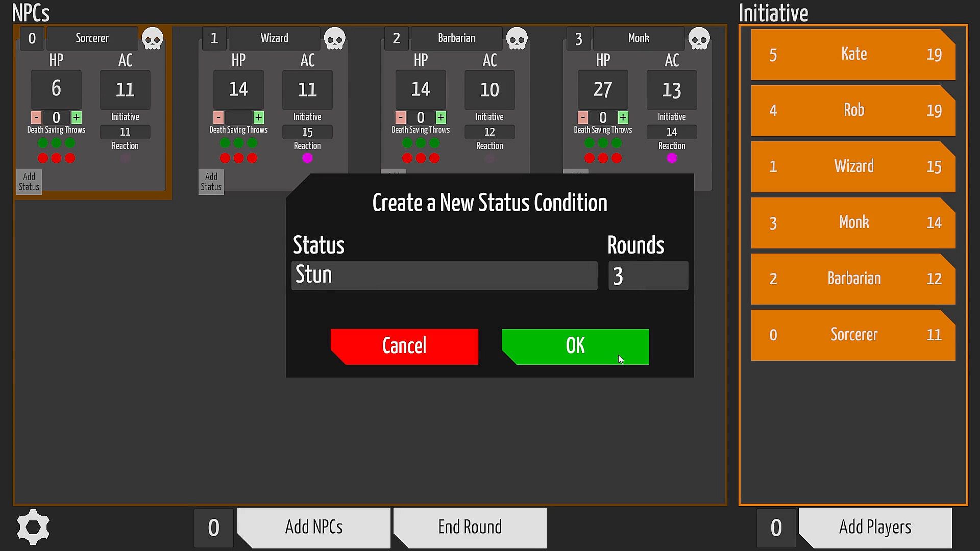Click the Monk skull icon

[x=699, y=38]
